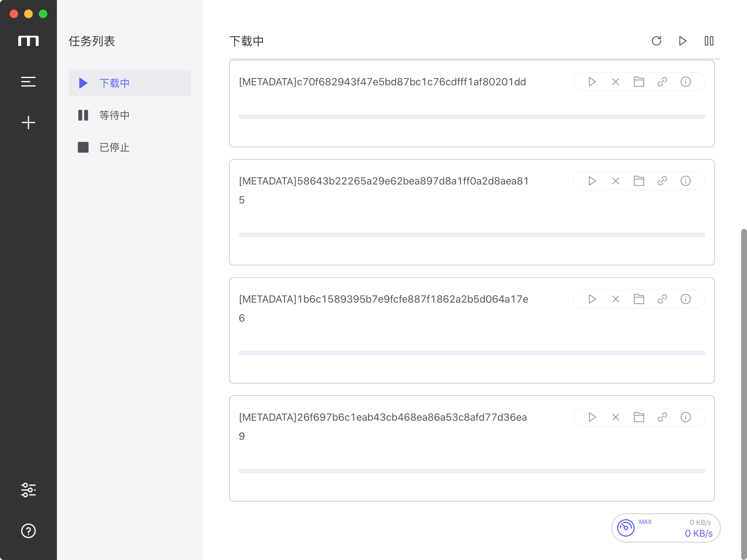Screen dimensions: 747x560
Task: Show 58643b22265a task in folder
Action: point(639,181)
